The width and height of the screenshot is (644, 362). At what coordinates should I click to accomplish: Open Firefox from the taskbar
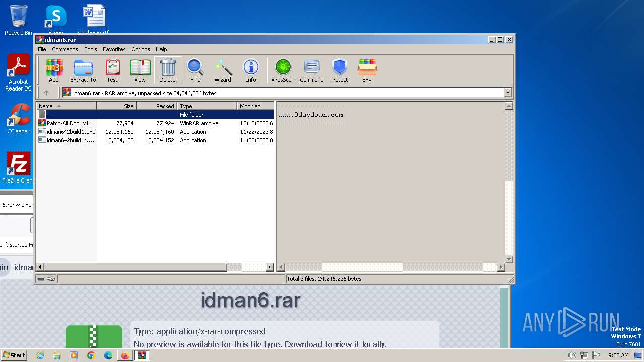click(124, 355)
